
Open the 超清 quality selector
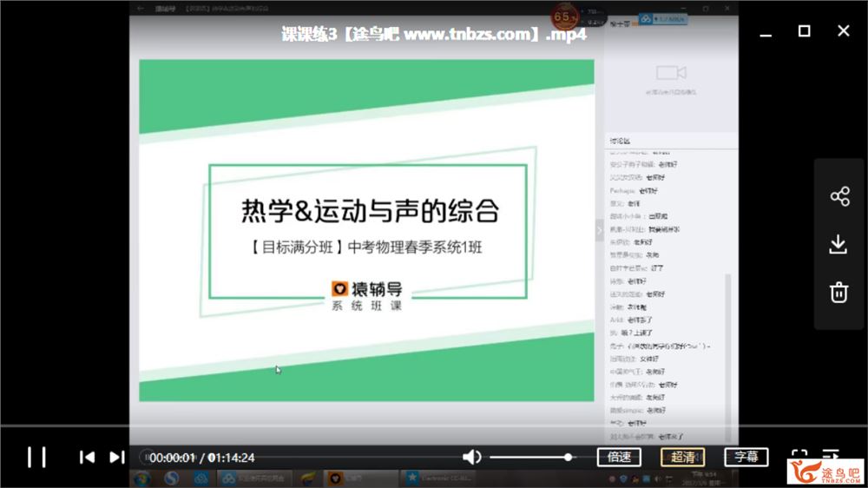coord(682,457)
